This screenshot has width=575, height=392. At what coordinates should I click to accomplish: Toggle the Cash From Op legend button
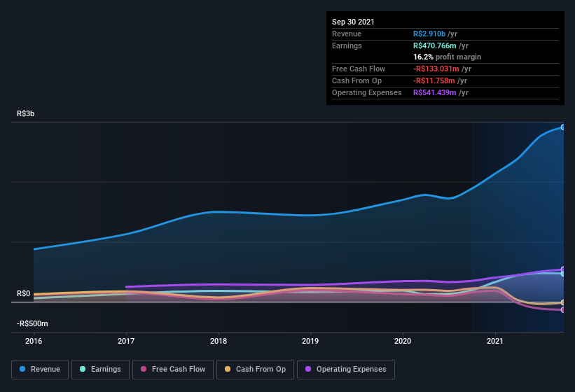coord(255,370)
